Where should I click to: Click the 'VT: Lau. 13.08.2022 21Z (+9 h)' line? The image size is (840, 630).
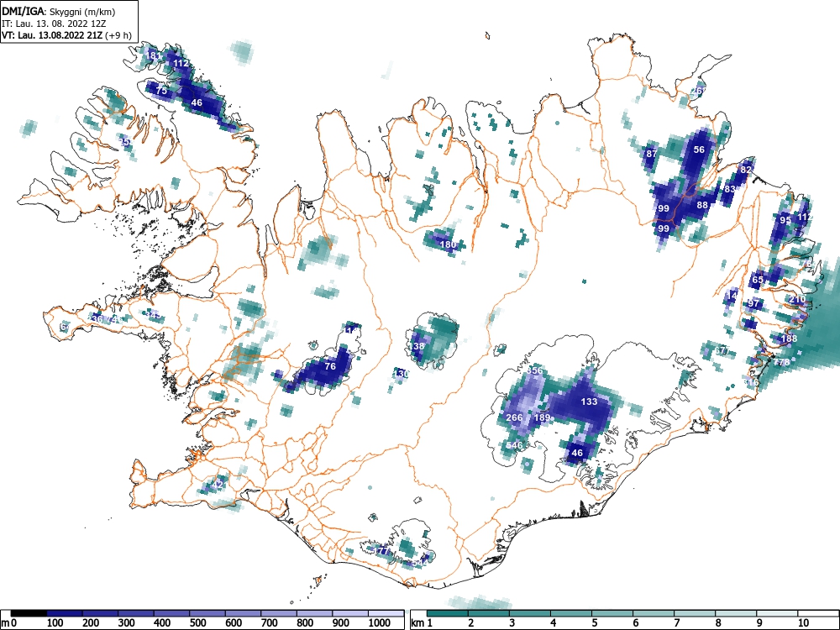coord(66,35)
